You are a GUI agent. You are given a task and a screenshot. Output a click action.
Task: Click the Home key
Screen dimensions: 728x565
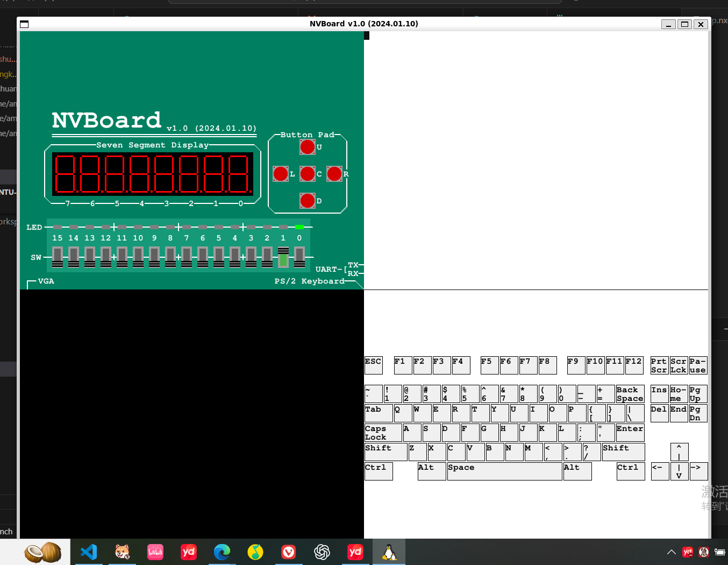[x=679, y=394]
